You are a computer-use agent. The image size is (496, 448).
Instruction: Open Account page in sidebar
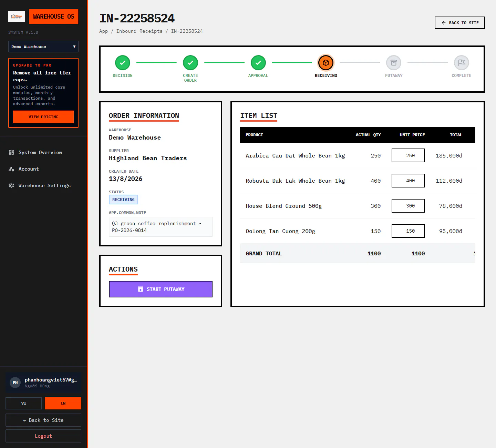pyautogui.click(x=43, y=169)
